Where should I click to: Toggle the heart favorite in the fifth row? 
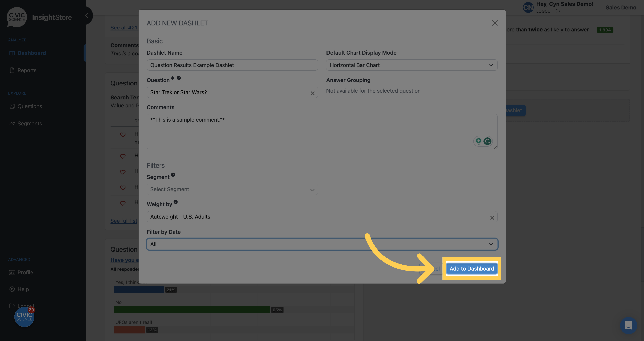122,203
